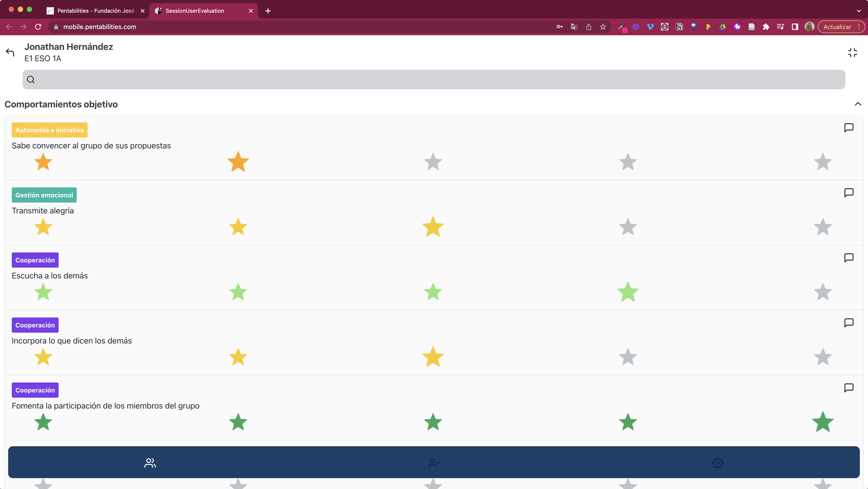Open comment icon for 'Transmite alegría'
The width and height of the screenshot is (868, 489).
point(849,193)
